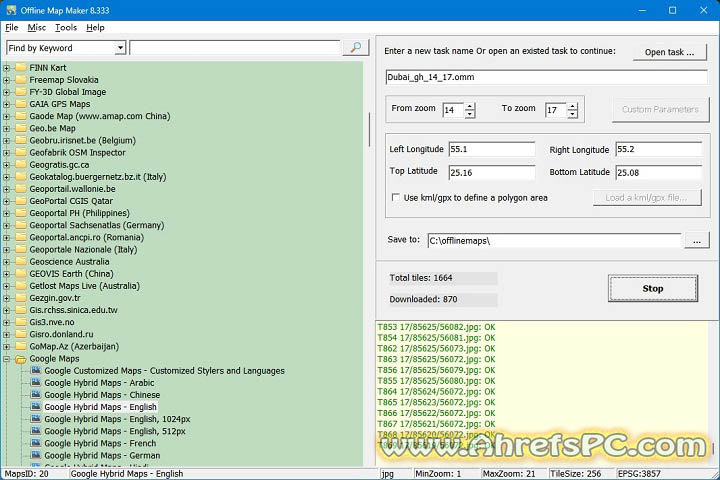
Task: Increase the To zoom value
Action: [572, 107]
